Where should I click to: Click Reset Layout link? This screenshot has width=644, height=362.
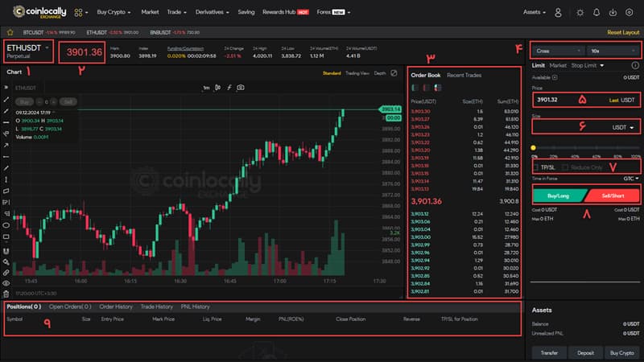tap(623, 32)
